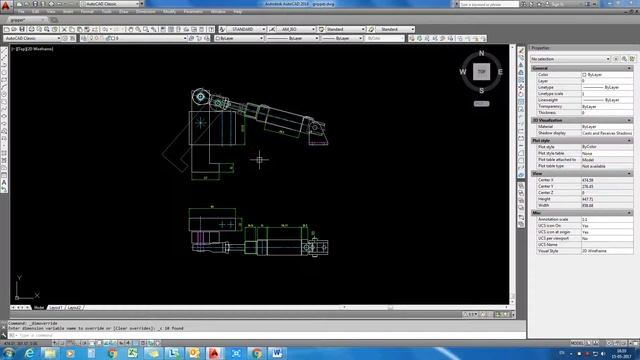
Task: Open the No selection dropdown in Properties
Action: click(x=570, y=59)
